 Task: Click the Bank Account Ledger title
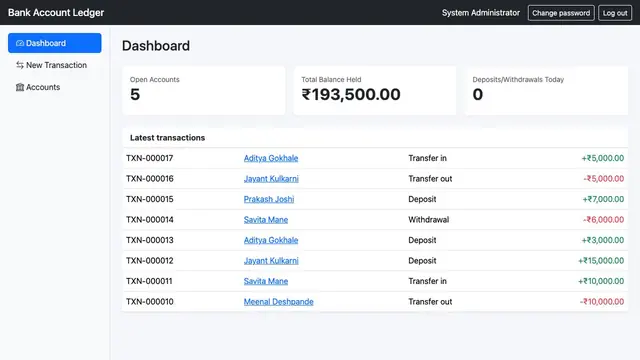tap(56, 13)
